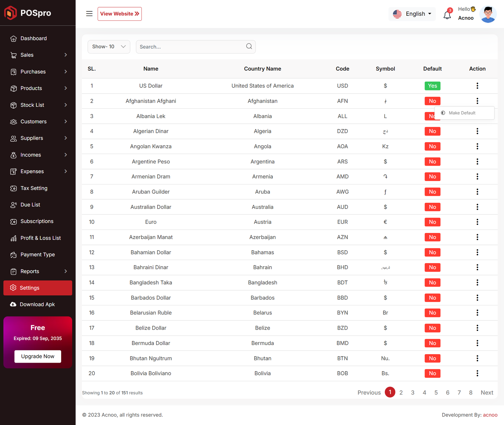This screenshot has height=425, width=504.
Task: Click the No badge for Bangladesh Taka
Action: (432, 283)
